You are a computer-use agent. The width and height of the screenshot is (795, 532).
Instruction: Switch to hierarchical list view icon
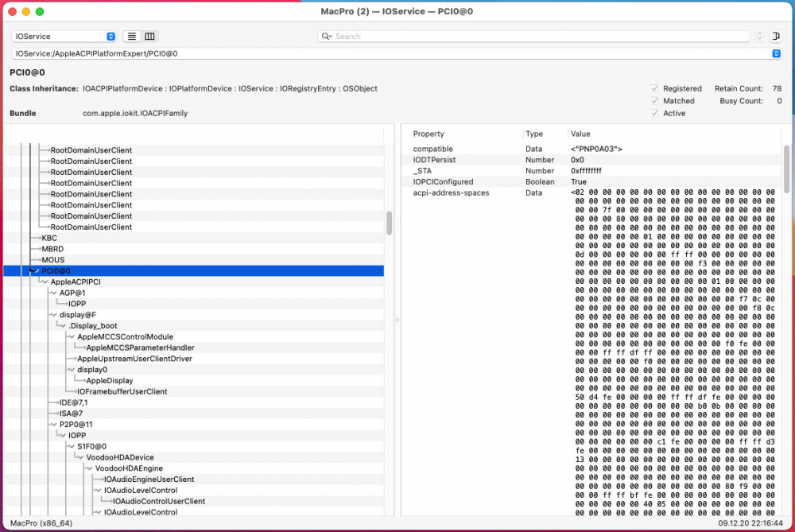click(132, 37)
